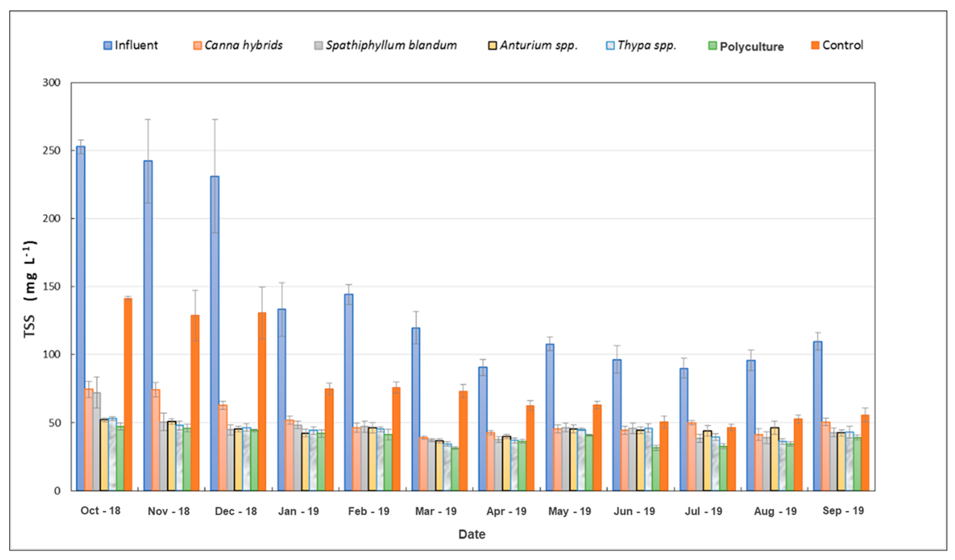
Task: Select the Influent bar for Dec - 18
Action: click(215, 333)
